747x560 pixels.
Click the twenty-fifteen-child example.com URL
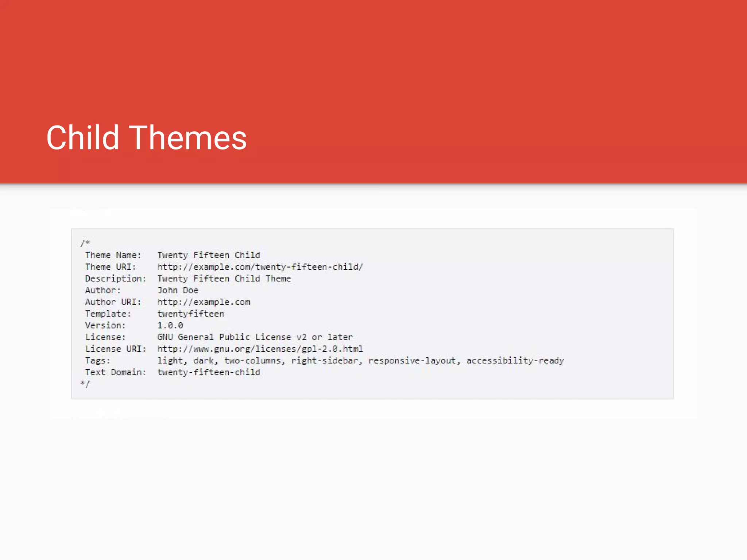click(x=260, y=267)
